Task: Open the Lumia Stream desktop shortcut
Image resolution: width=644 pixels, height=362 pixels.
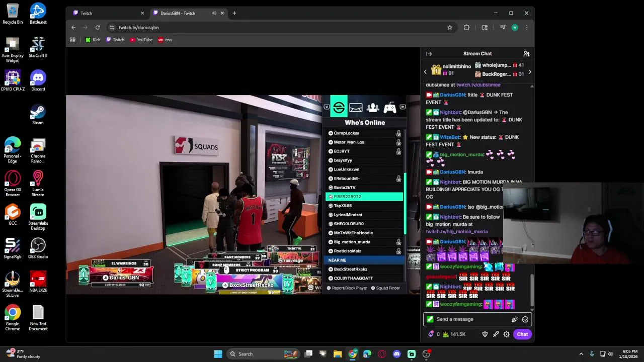Action: pos(38,184)
